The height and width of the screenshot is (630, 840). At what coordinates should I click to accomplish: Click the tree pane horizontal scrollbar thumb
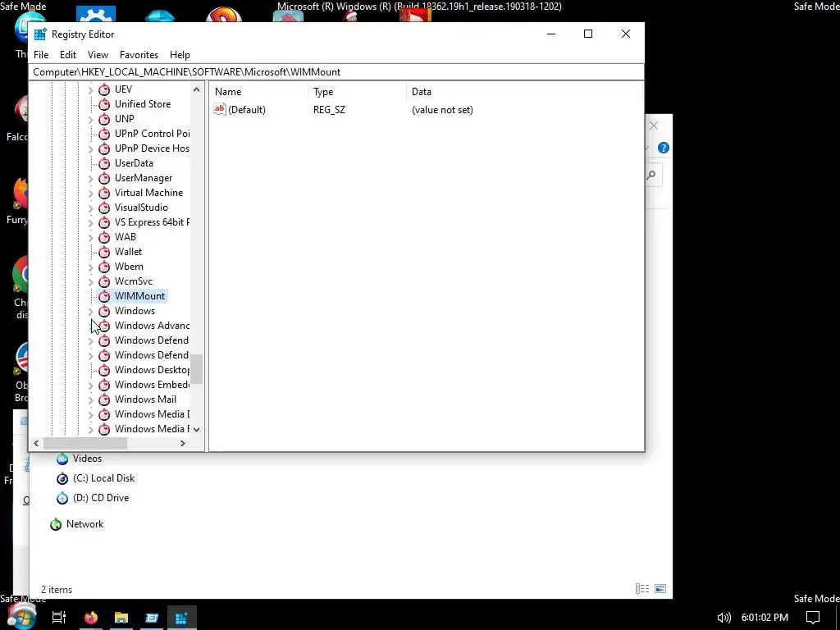tap(85, 444)
